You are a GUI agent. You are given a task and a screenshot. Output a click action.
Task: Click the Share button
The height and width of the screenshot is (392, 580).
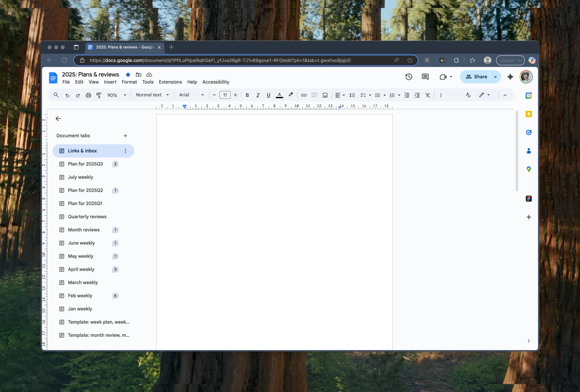476,77
